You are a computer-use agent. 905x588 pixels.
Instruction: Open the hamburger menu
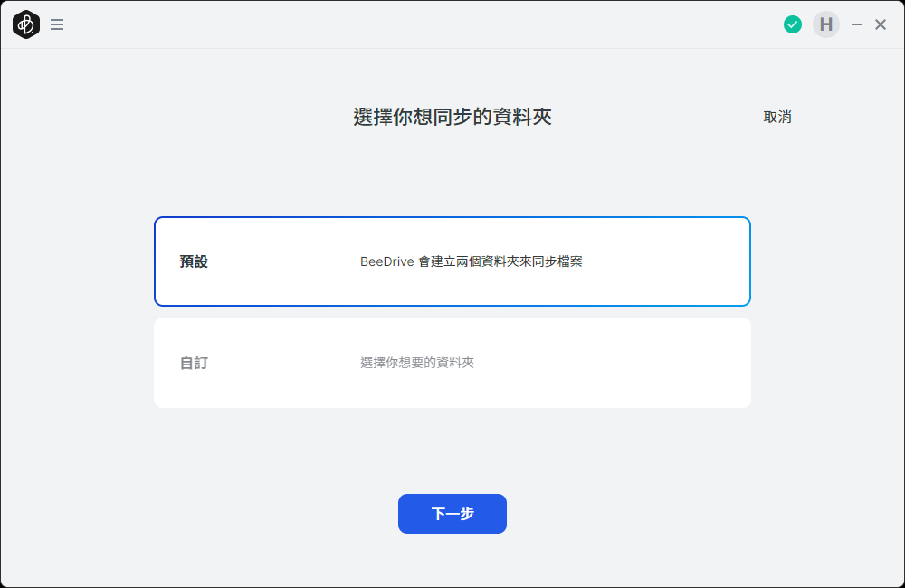[57, 24]
